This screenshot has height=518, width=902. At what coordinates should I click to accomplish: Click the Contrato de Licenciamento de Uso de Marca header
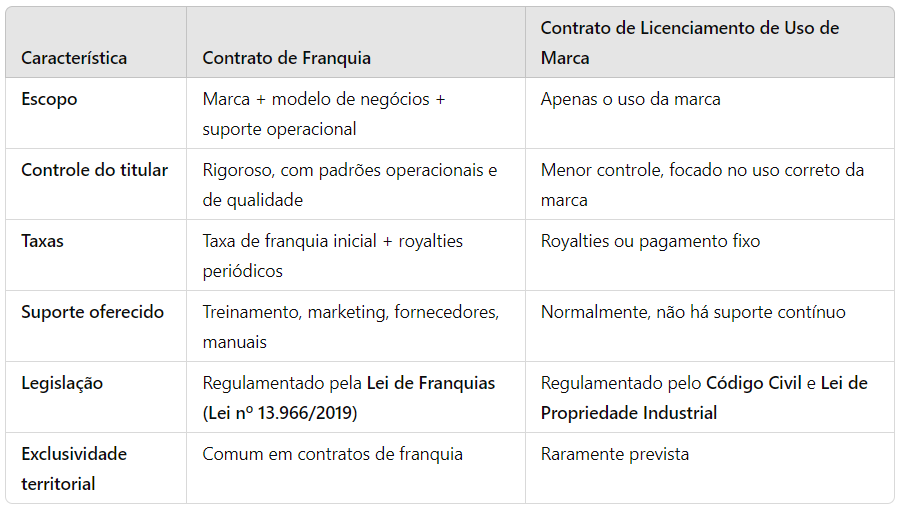[x=690, y=43]
